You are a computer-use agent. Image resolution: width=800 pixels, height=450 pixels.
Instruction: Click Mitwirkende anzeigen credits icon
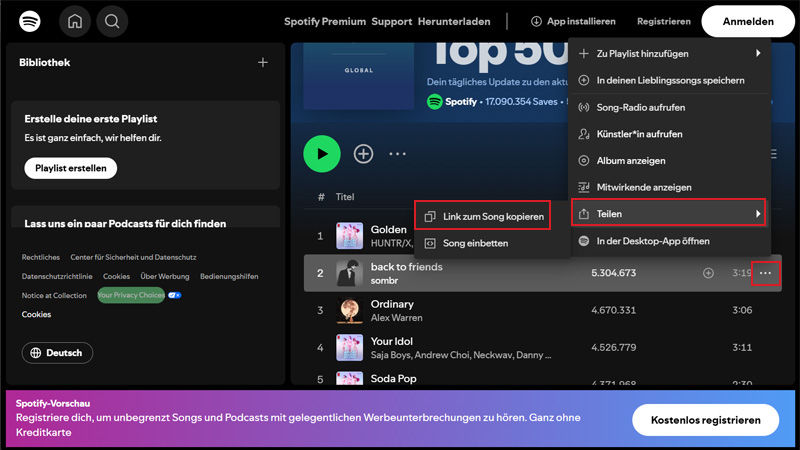[584, 187]
